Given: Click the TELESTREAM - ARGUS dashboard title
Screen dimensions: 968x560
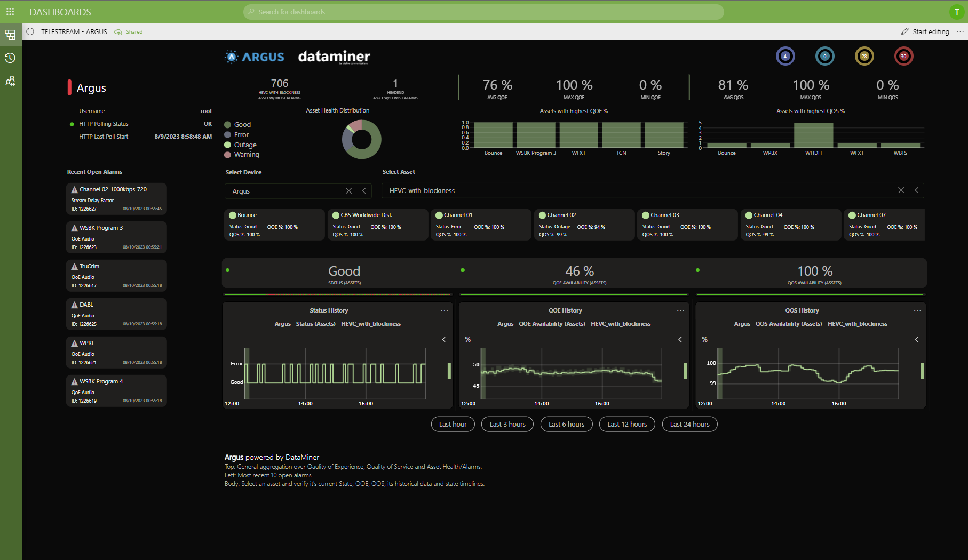Looking at the screenshot, I should click(x=74, y=31).
